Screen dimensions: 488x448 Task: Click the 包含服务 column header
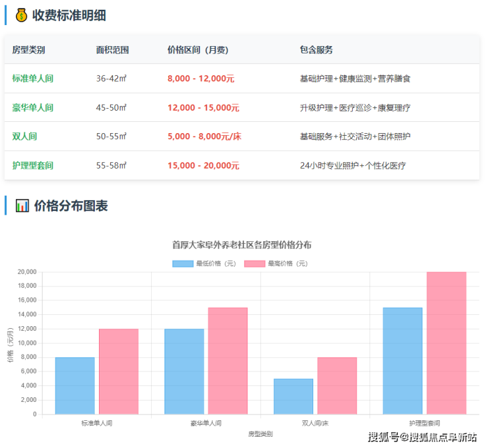pyautogui.click(x=316, y=50)
